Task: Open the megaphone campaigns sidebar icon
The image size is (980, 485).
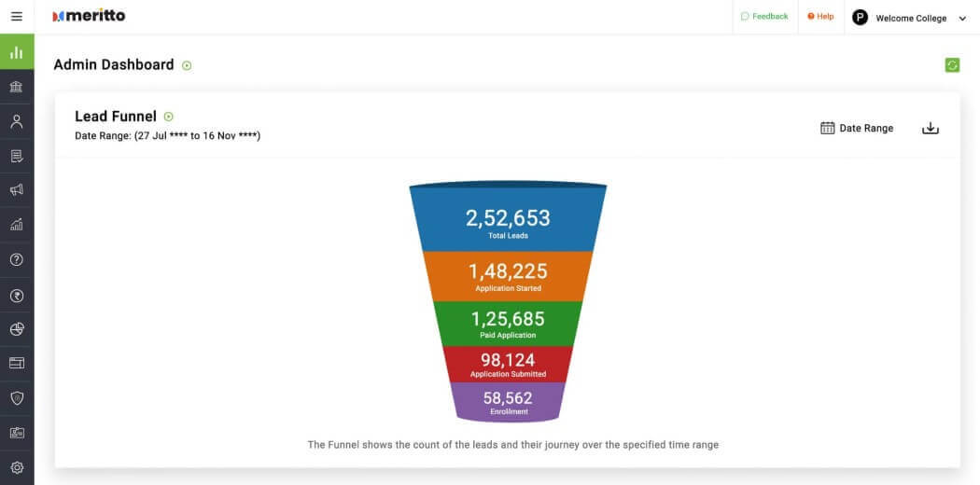Action: [17, 190]
